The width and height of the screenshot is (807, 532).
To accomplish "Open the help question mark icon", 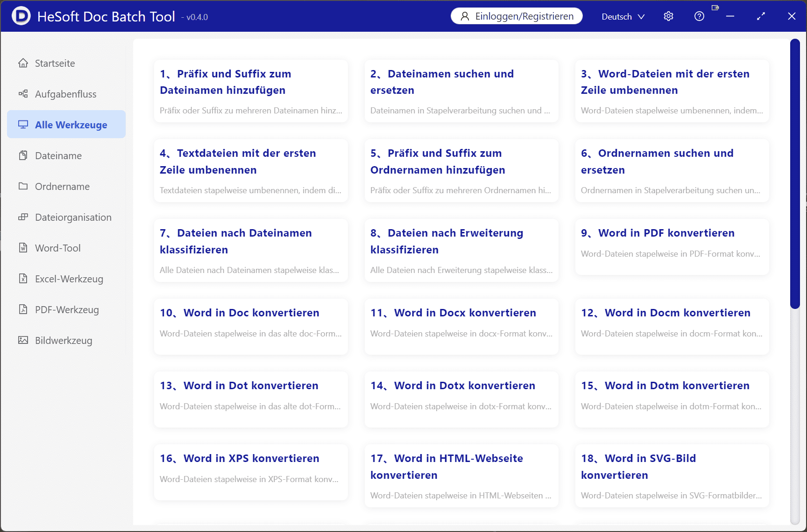I will click(x=699, y=16).
